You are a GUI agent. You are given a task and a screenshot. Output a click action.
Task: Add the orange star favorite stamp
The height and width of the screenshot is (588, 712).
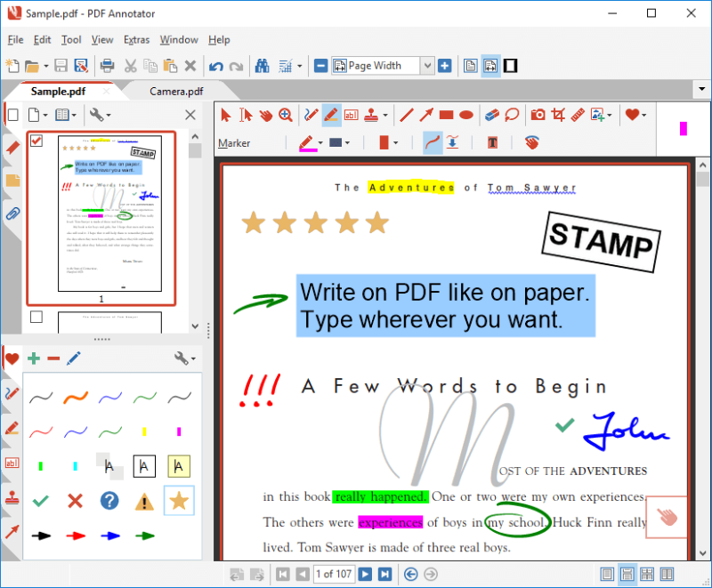179,501
